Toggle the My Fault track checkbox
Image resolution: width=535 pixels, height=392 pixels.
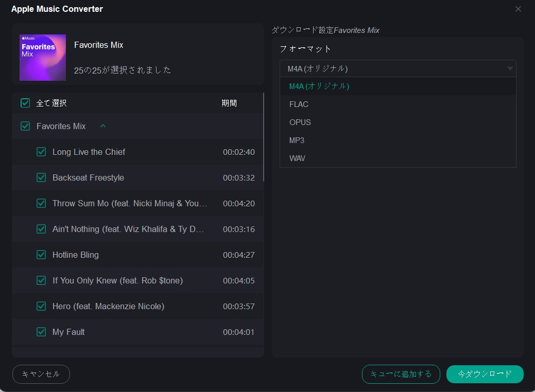41,332
